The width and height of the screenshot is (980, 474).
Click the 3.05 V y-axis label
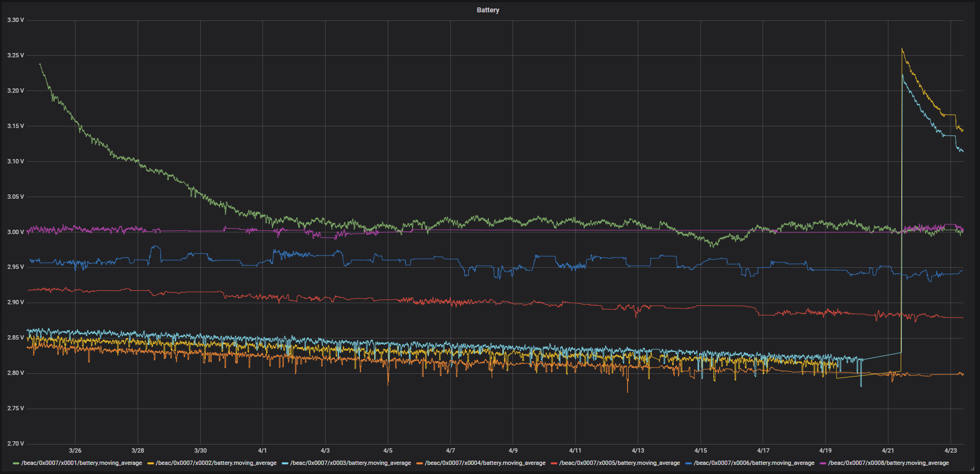pyautogui.click(x=16, y=197)
